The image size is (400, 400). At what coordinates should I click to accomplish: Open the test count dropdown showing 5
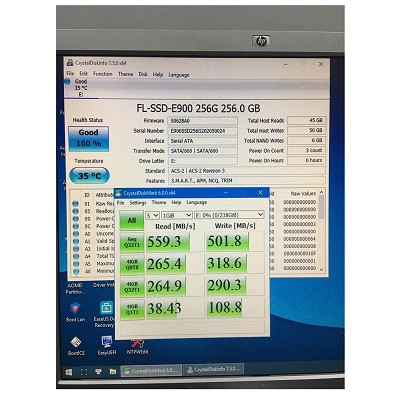point(152,215)
